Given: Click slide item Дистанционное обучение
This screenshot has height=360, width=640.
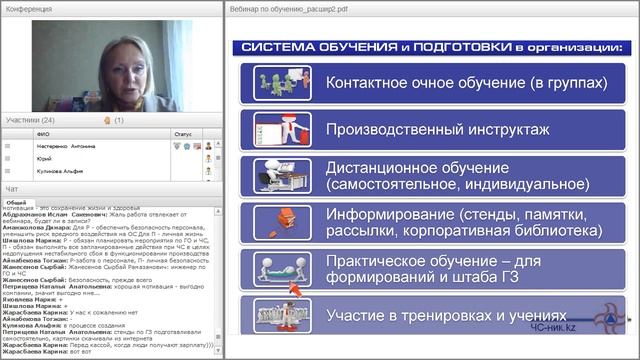Looking at the screenshot, I should pyautogui.click(x=433, y=176).
